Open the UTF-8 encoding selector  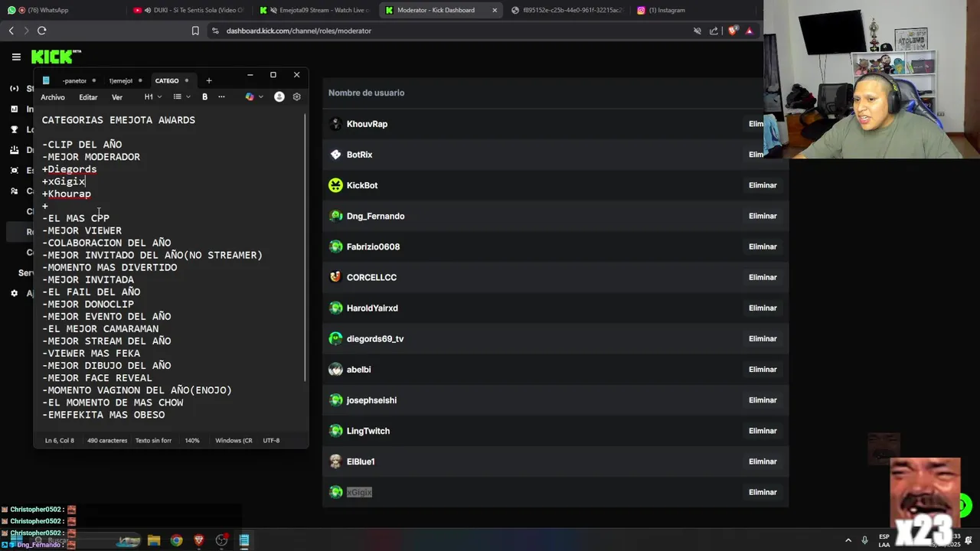[271, 441]
